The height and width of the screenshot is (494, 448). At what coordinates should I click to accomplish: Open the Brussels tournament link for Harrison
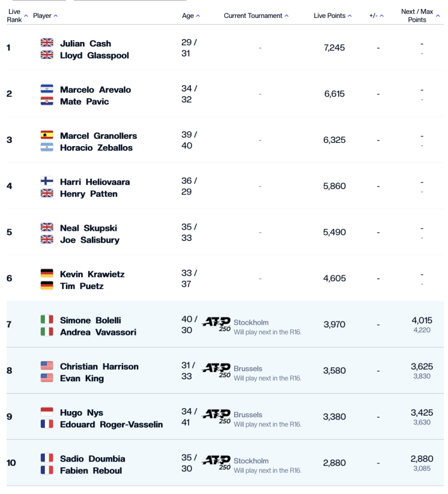point(248,369)
